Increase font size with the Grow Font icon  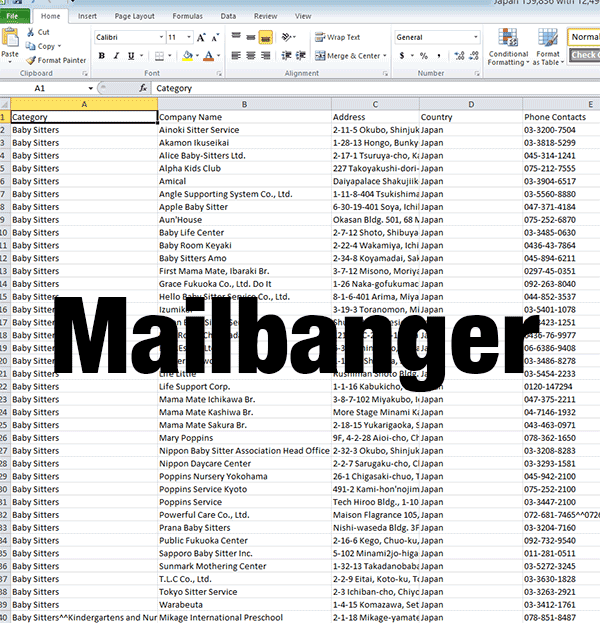click(201, 37)
